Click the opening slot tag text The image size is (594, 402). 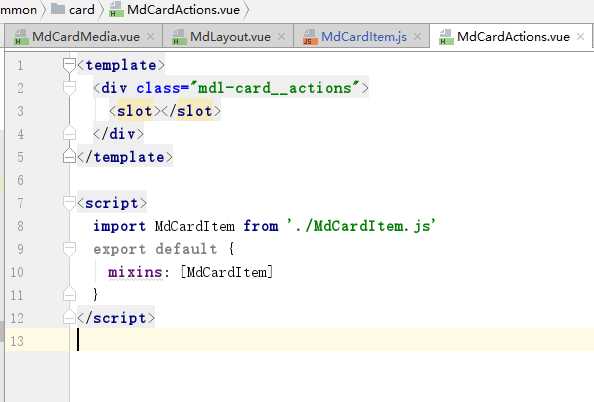click(x=135, y=111)
